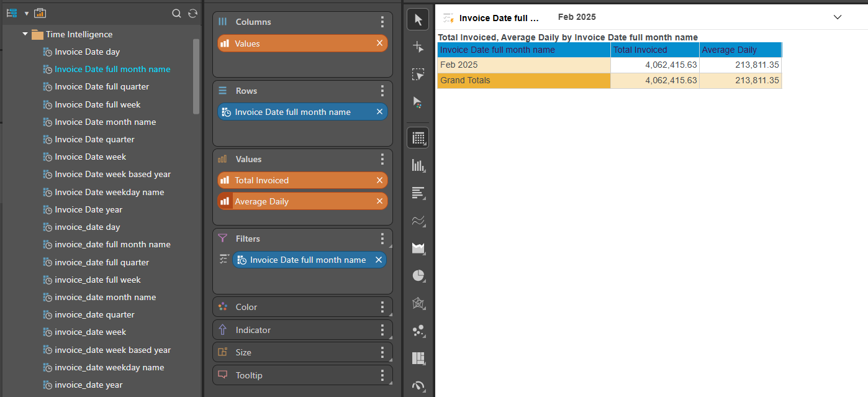
Task: Choose the treemap visualization icon
Action: point(418,358)
